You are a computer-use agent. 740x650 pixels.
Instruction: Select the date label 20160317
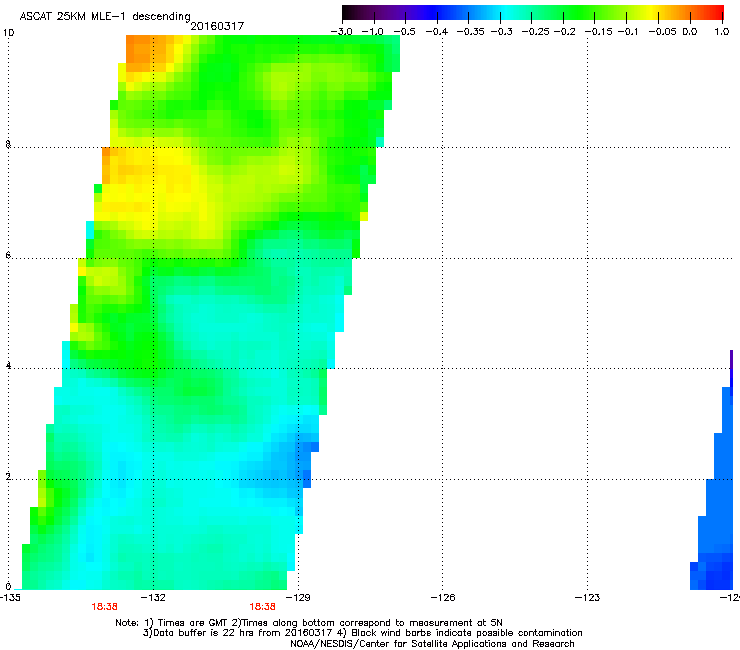(x=217, y=26)
